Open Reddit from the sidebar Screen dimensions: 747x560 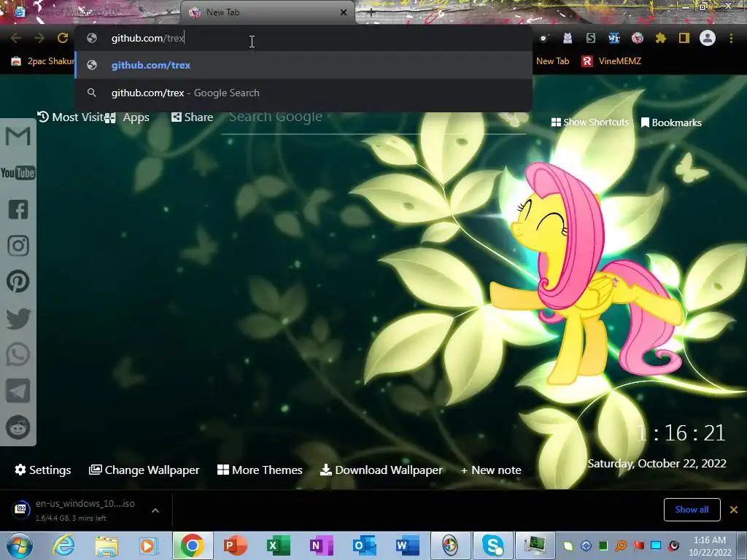pyautogui.click(x=18, y=427)
